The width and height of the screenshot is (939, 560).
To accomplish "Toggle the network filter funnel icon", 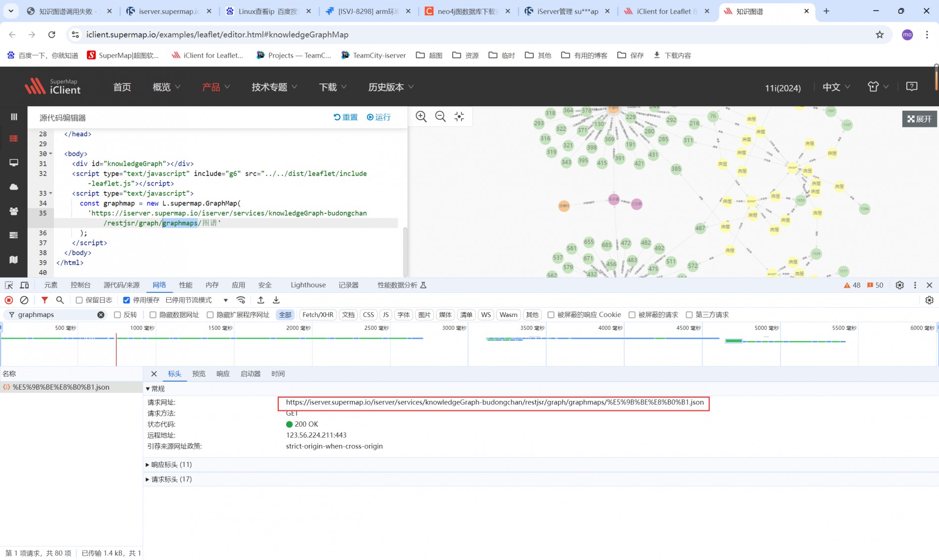I will [44, 300].
